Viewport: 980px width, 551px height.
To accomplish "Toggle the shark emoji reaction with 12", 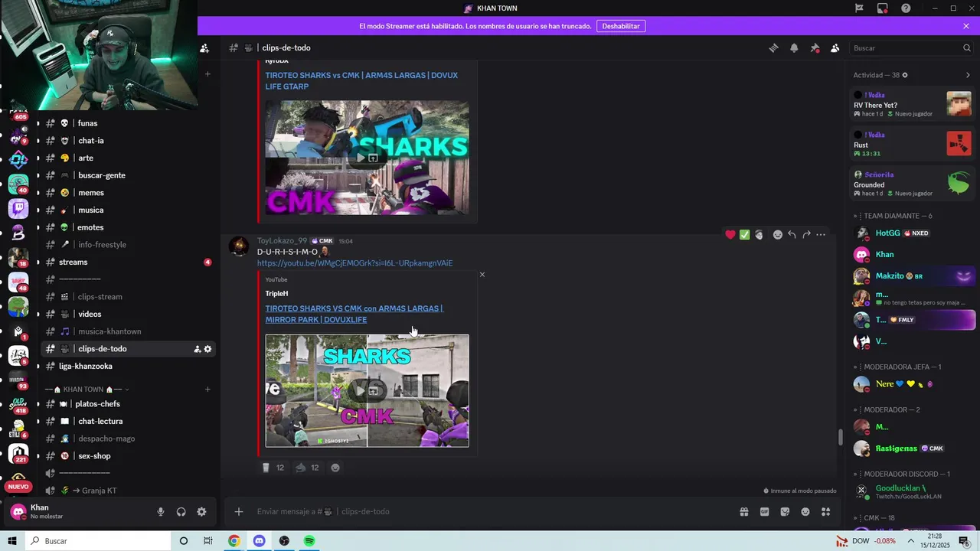I will coord(307,468).
